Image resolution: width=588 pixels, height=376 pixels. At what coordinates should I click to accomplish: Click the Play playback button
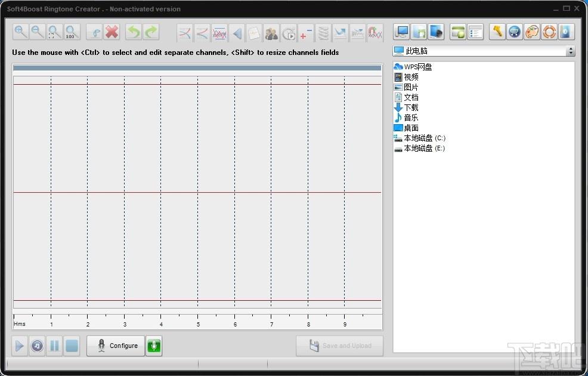tap(20, 346)
